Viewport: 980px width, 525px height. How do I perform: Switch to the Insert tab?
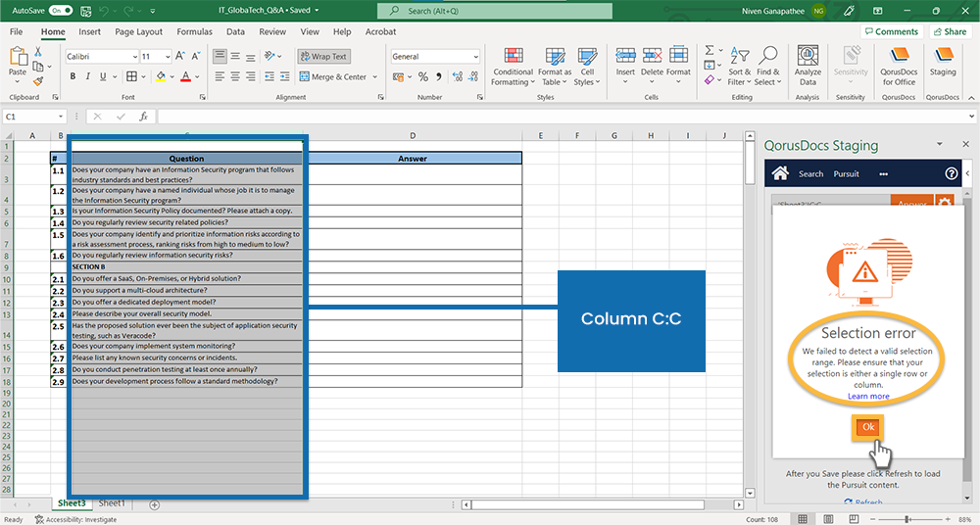coord(89,31)
